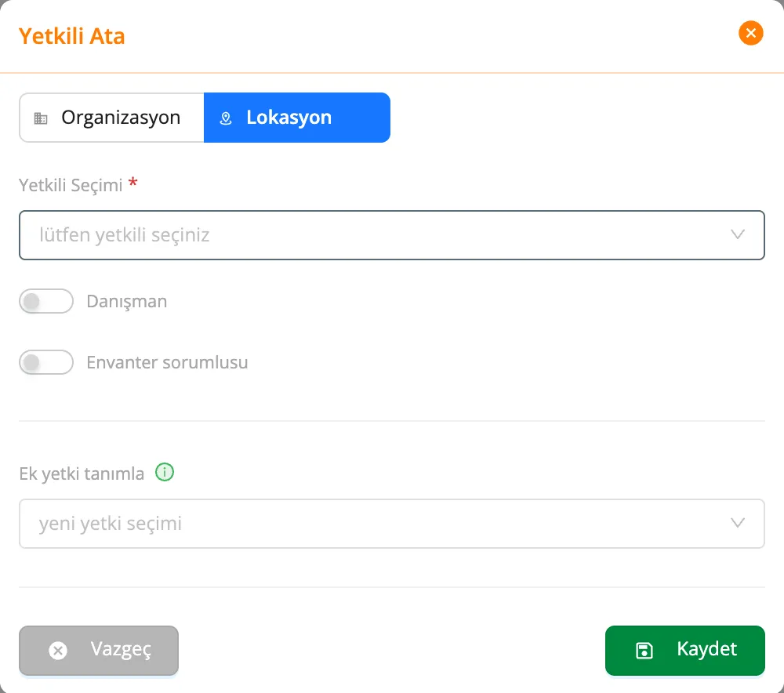Open the 'yeni yetki seçimi' dropdown
Screen dimensions: 784x693
click(391, 524)
